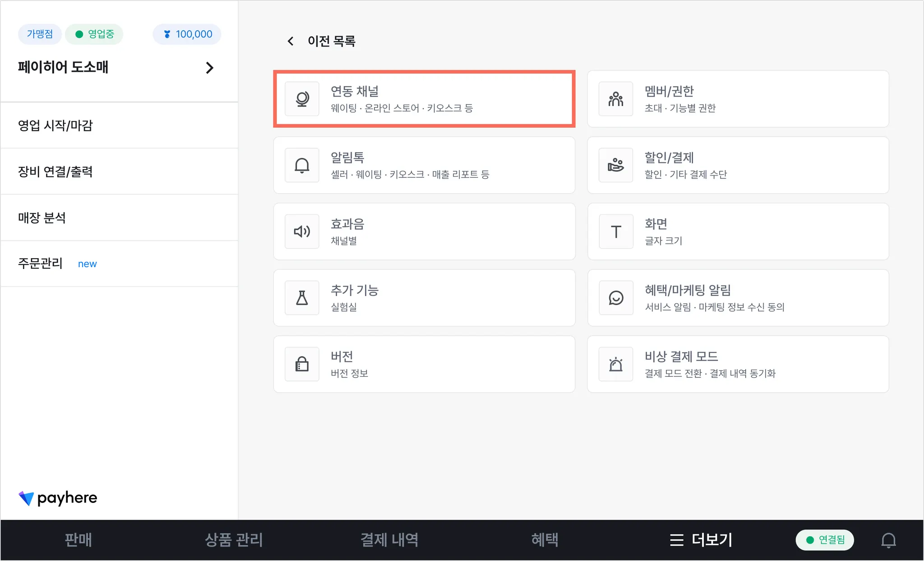Click the 비상 결제 모드 siren icon
Screen dimensions: 924x561
pos(615,364)
